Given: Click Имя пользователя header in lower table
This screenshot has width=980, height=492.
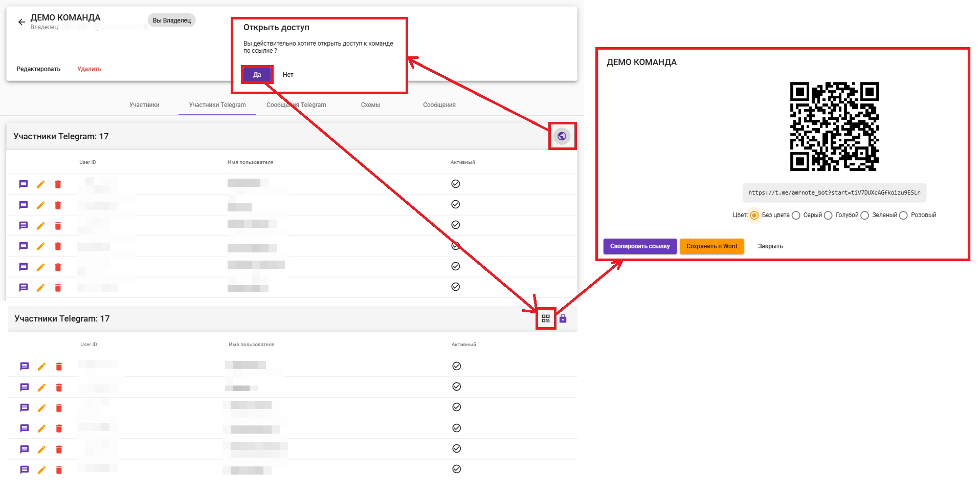Looking at the screenshot, I should [252, 345].
